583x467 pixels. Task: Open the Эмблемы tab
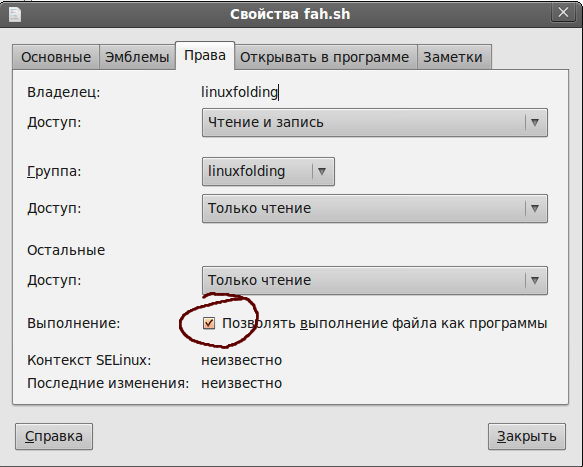click(137, 57)
